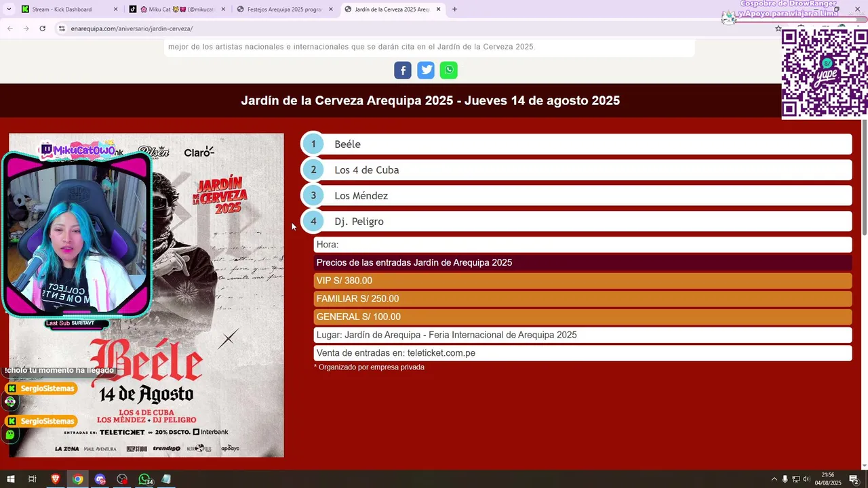
Task: Bookmark this page with the star icon
Action: (778, 28)
